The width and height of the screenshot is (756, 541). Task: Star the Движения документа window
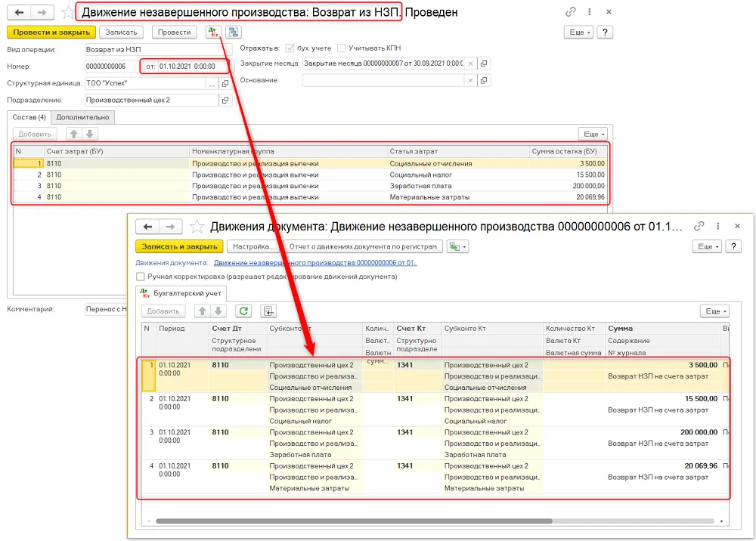tap(197, 227)
